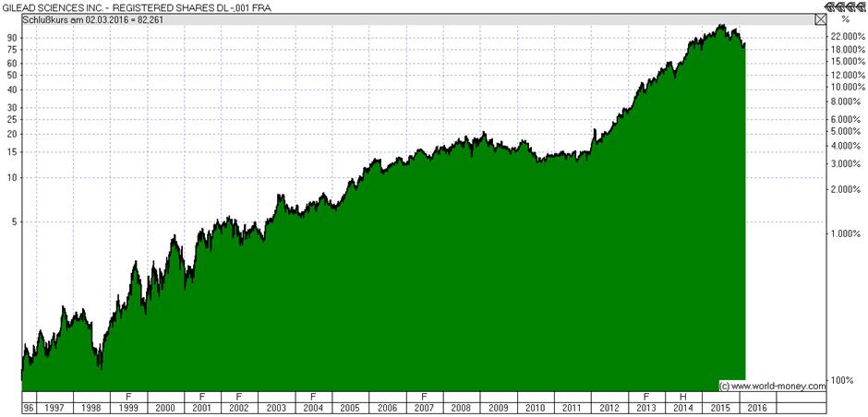Click the 5 price axis label
The height and width of the screenshot is (417, 868).
point(16,221)
